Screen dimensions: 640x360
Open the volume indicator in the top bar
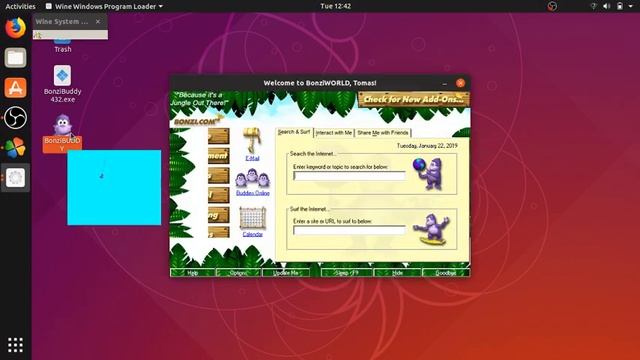click(607, 6)
